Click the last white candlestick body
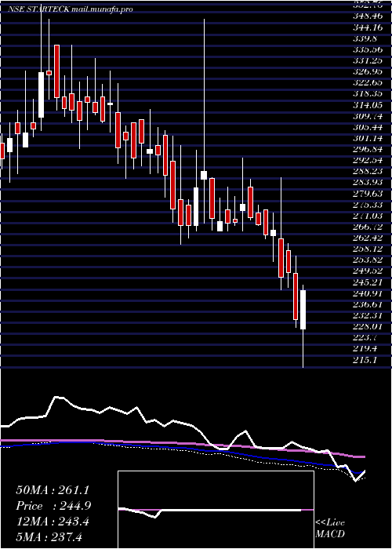The height and width of the screenshot is (549, 392). coord(303,310)
